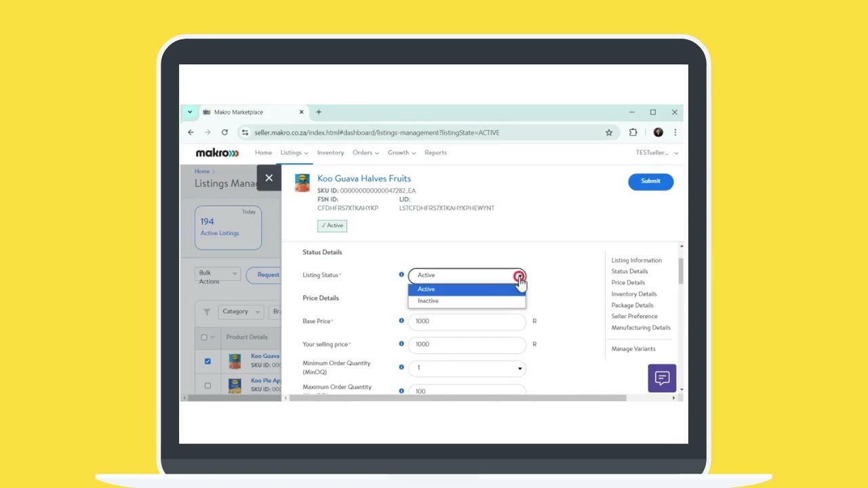The height and width of the screenshot is (488, 868).
Task: Open the Inventory menu item
Action: [330, 153]
